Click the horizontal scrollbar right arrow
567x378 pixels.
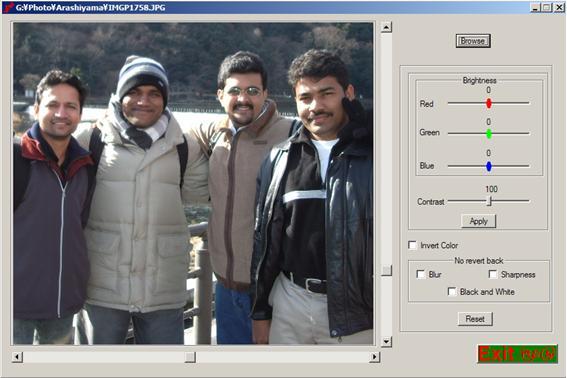374,357
